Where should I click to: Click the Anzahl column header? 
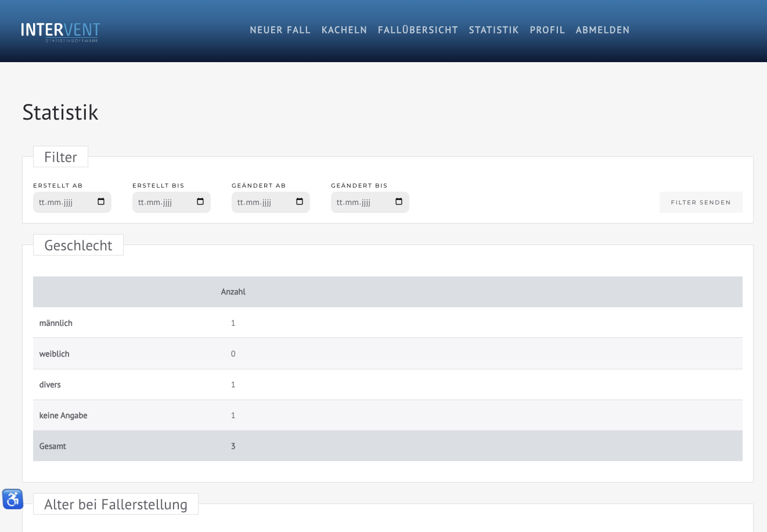point(233,292)
